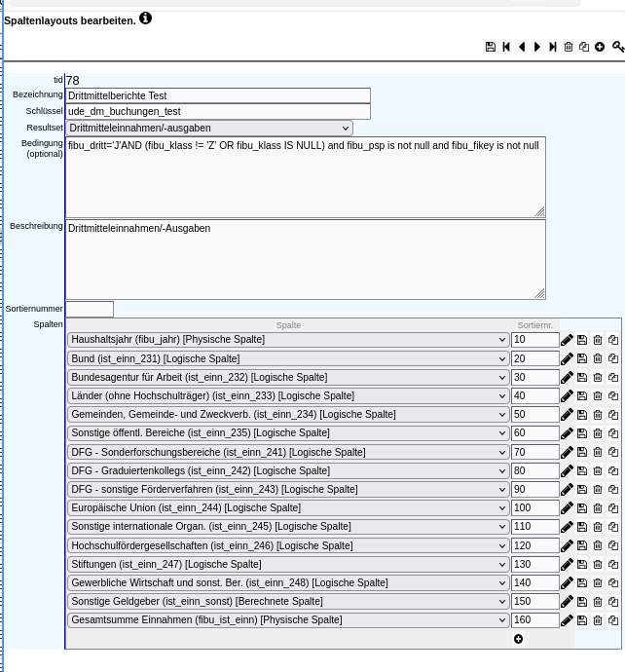Delete the Bundesagentur für Arbeit row

[598, 378]
